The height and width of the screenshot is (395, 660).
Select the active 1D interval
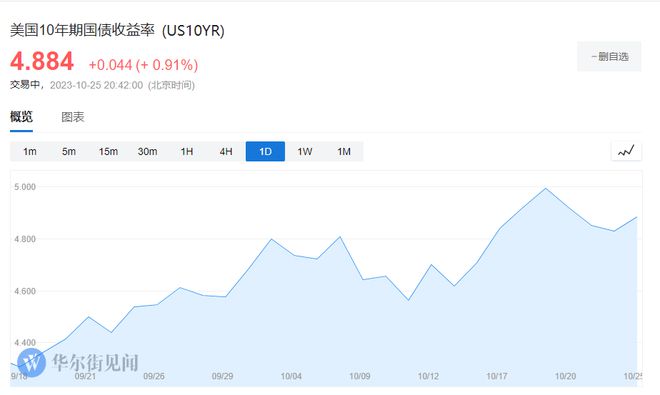[265, 152]
